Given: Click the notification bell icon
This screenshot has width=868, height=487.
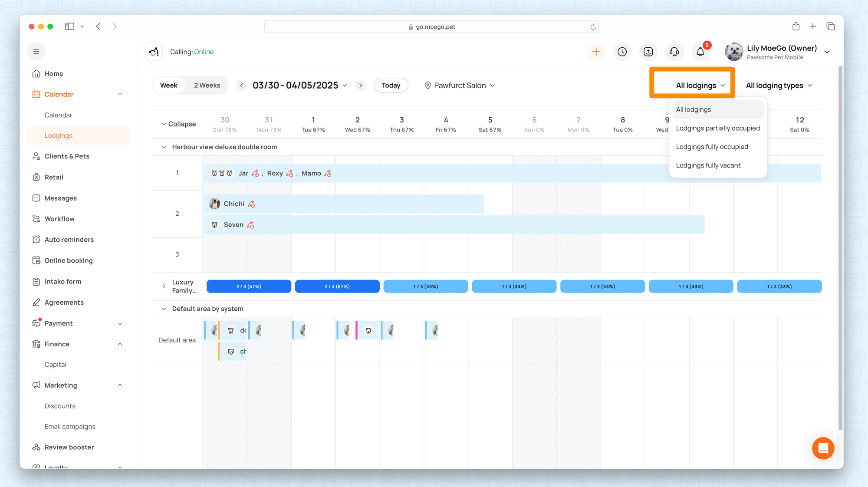Looking at the screenshot, I should coord(700,52).
